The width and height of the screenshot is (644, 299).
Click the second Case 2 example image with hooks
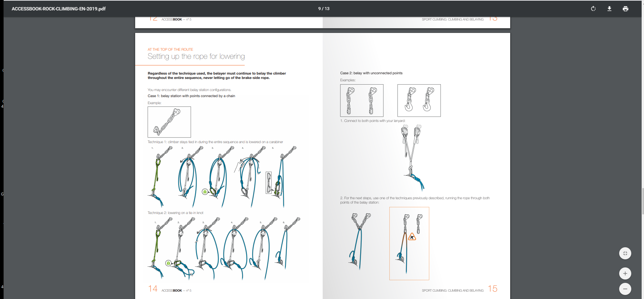pyautogui.click(x=419, y=100)
